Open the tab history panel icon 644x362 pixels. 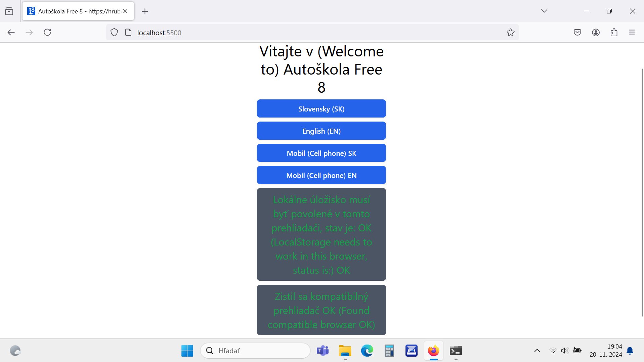click(x=9, y=11)
